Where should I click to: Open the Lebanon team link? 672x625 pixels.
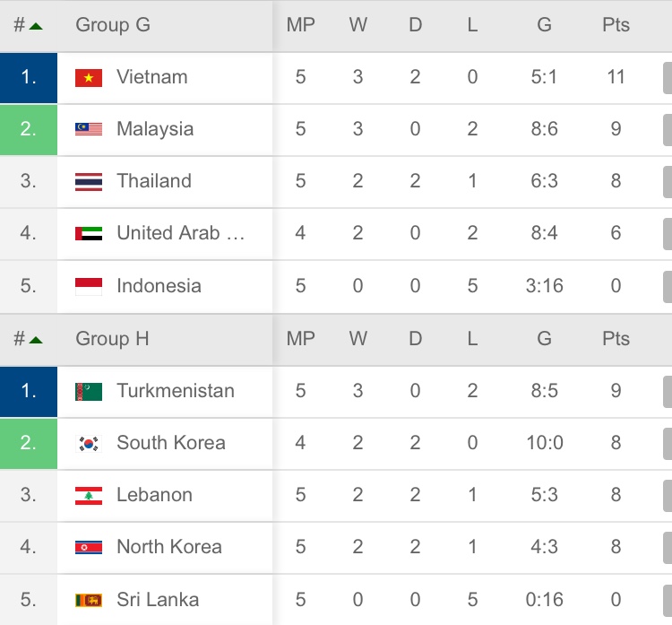pos(154,495)
